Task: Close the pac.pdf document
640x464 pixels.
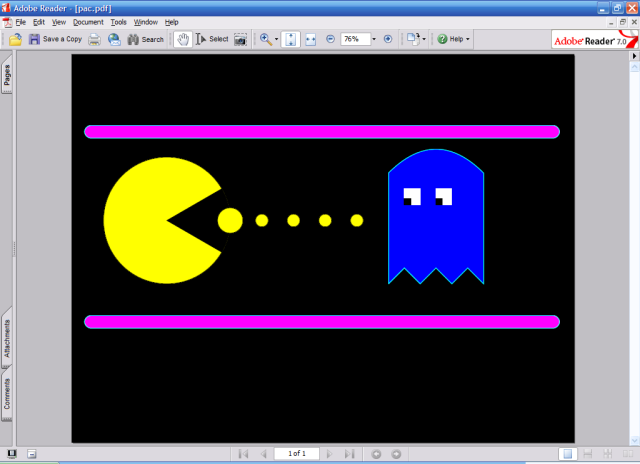Action: [x=634, y=22]
